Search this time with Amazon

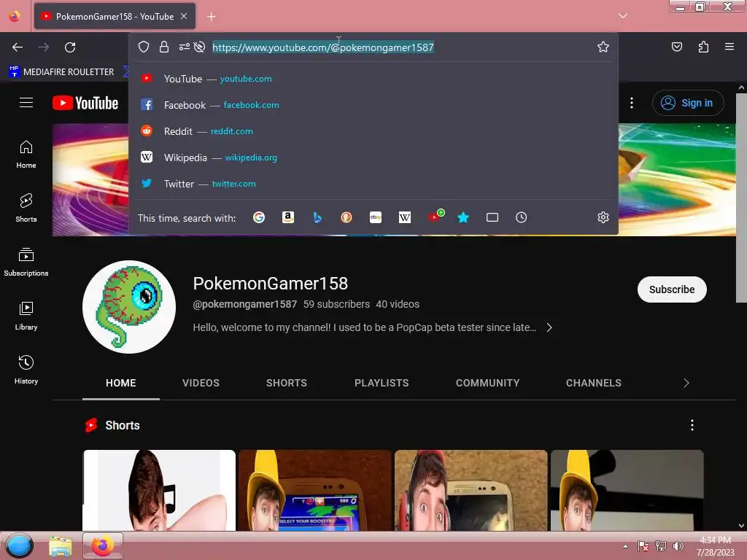pos(287,217)
